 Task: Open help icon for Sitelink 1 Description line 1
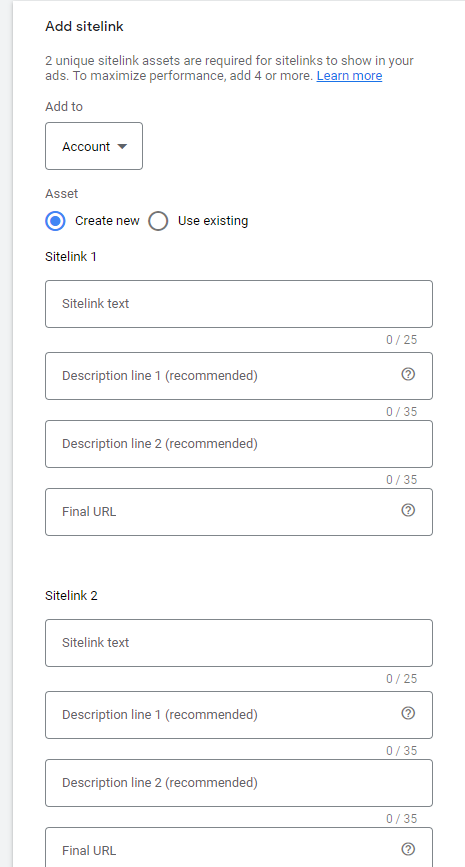408,374
